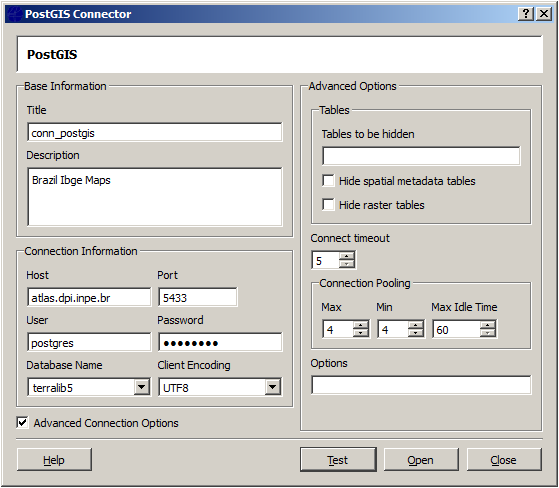The height and width of the screenshot is (488, 559).
Task: Click the Test connection button
Action: point(338,460)
